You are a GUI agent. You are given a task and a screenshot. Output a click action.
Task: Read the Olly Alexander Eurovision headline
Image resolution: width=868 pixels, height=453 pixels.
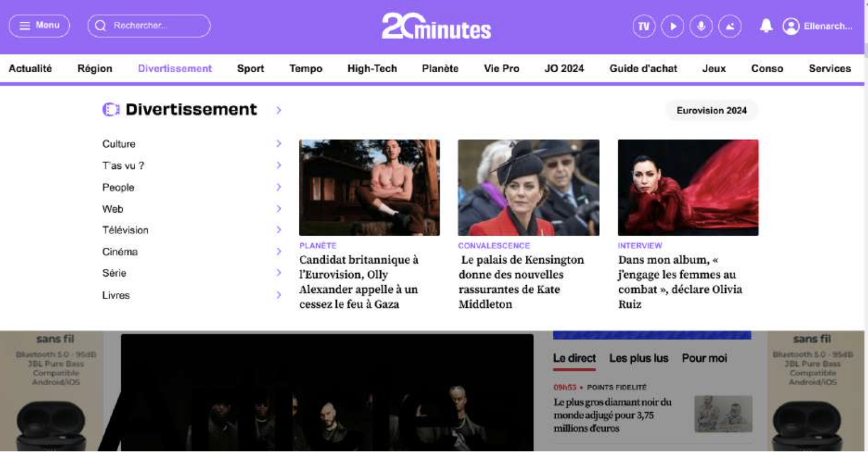pyautogui.click(x=359, y=282)
